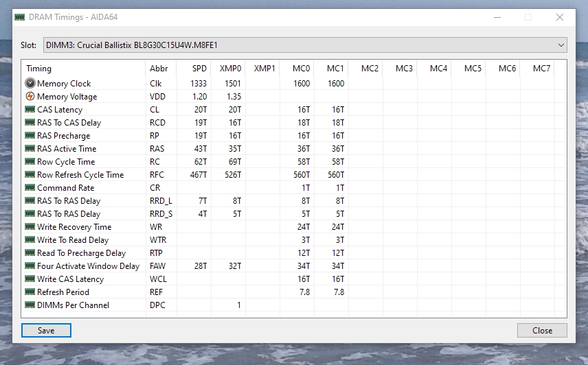The width and height of the screenshot is (588, 365).
Task: Click the Save button
Action: point(46,331)
